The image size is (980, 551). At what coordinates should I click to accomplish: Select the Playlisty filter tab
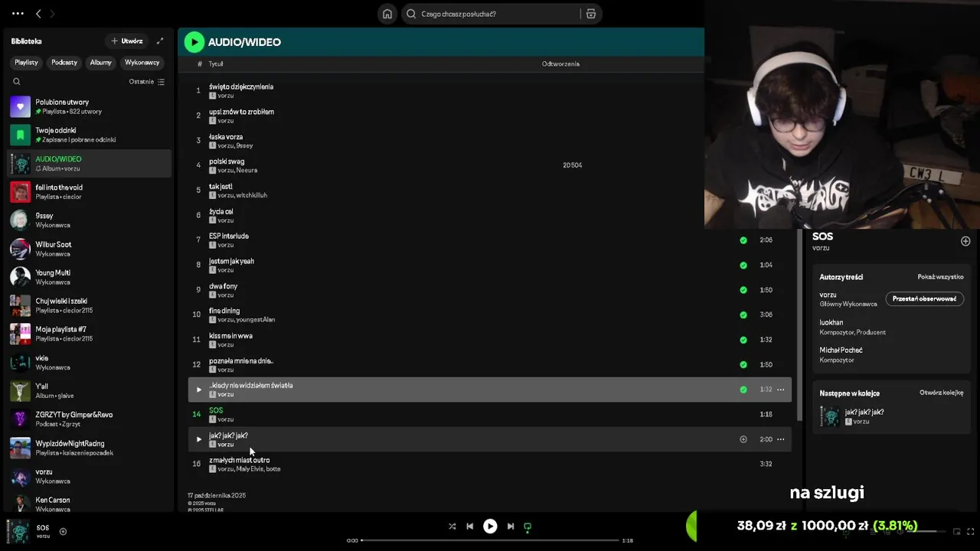[x=27, y=62]
